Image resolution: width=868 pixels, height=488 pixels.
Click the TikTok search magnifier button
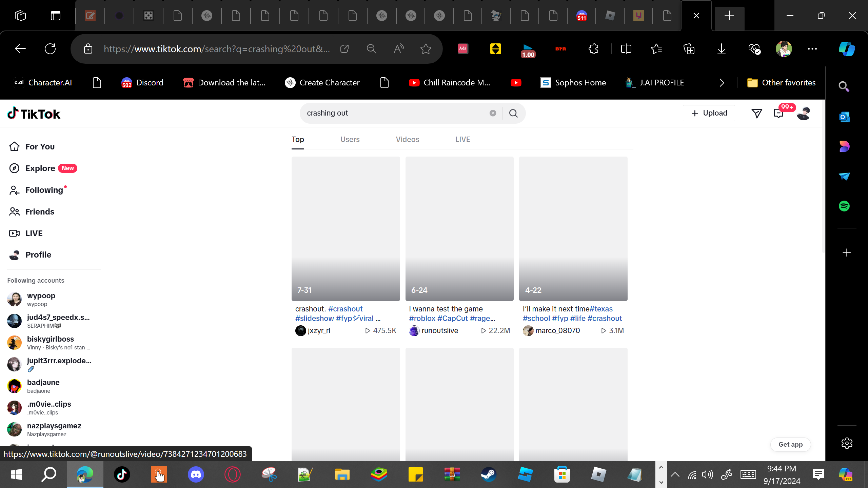point(513,113)
